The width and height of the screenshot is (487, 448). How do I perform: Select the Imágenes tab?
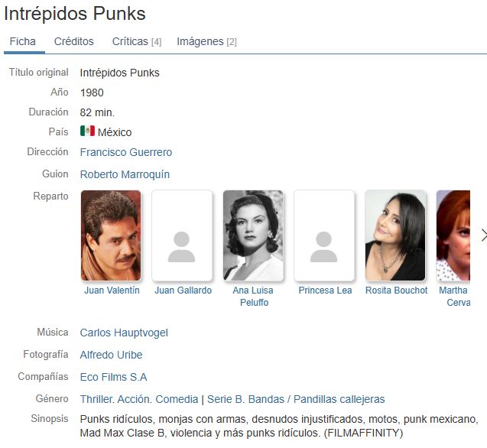pos(206,41)
